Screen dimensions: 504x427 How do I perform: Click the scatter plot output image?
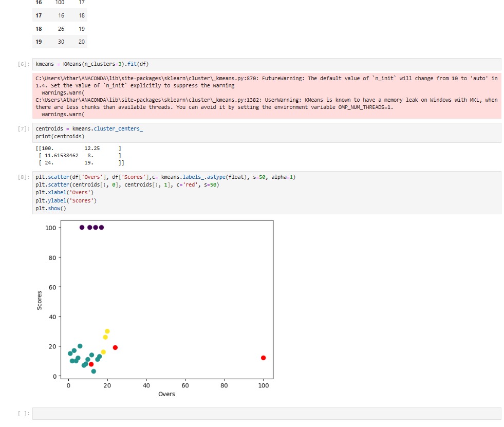pos(155,309)
